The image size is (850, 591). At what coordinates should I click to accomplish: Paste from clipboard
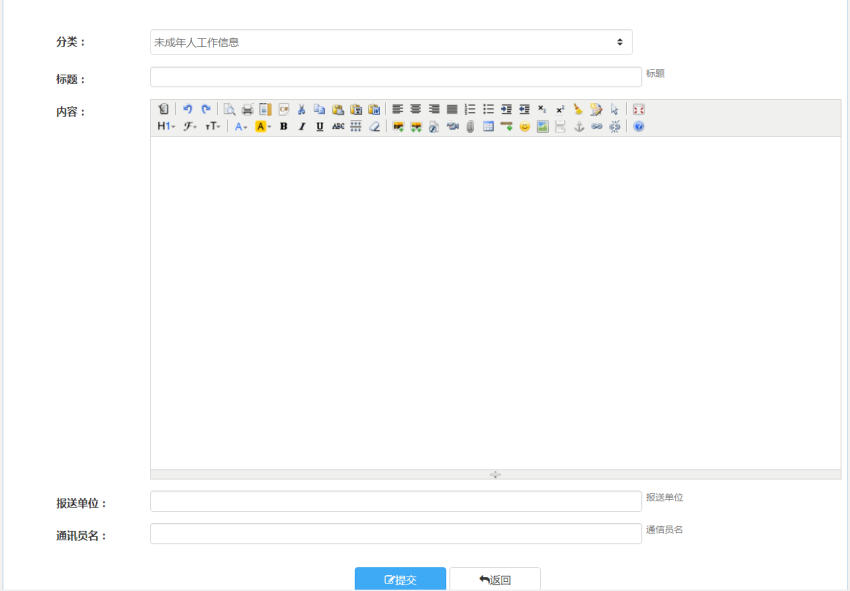pos(338,109)
